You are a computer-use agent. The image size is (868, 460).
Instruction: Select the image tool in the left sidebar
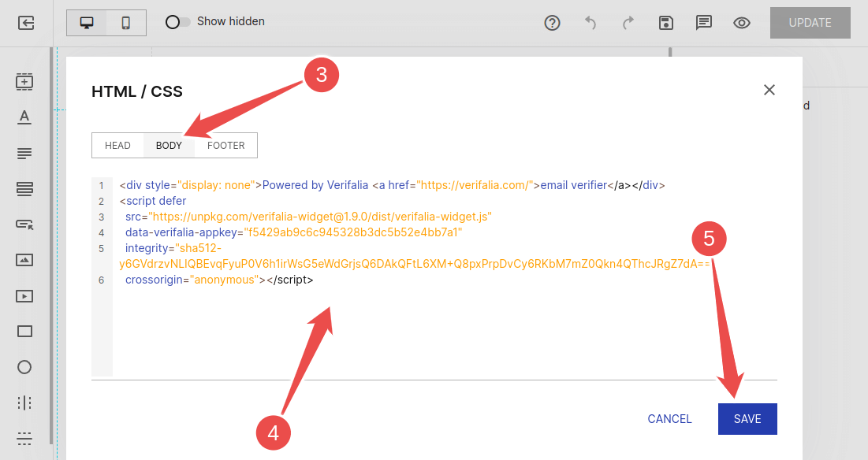[24, 260]
